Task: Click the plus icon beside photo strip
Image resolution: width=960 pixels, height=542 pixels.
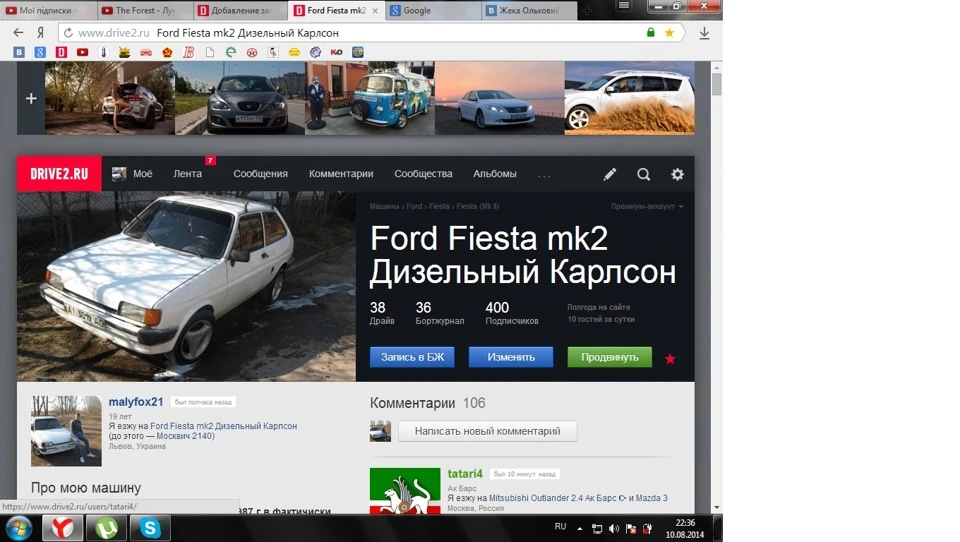Action: tap(31, 98)
